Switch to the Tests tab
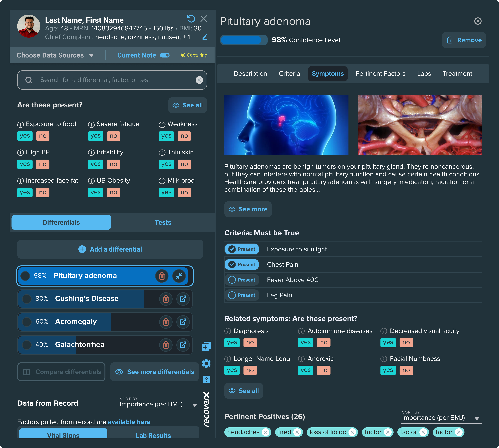 (163, 223)
